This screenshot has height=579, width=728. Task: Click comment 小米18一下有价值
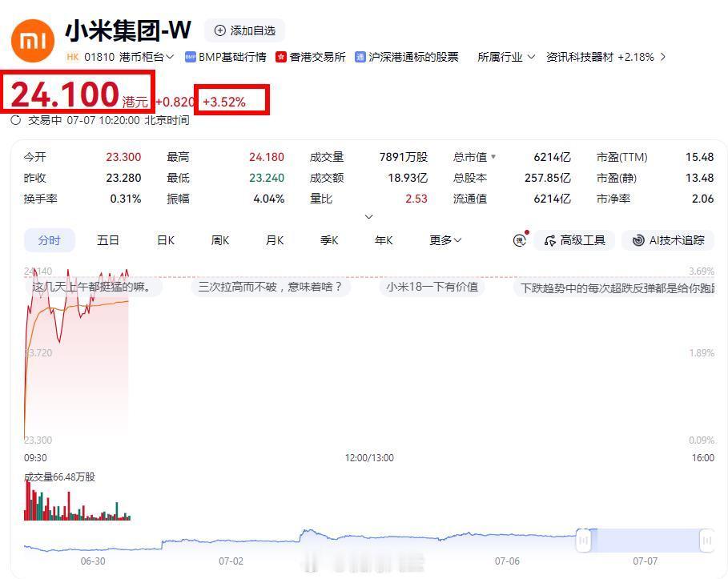(x=432, y=287)
